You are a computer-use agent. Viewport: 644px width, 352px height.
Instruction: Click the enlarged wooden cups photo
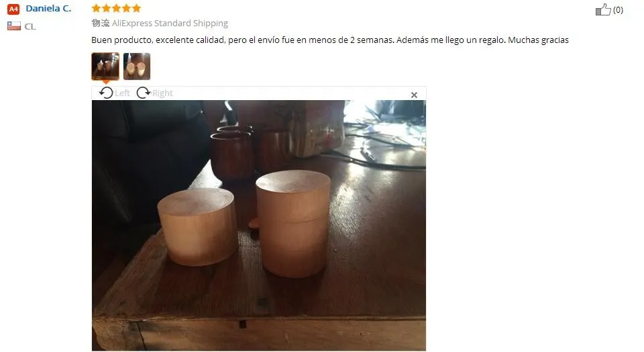(x=259, y=225)
